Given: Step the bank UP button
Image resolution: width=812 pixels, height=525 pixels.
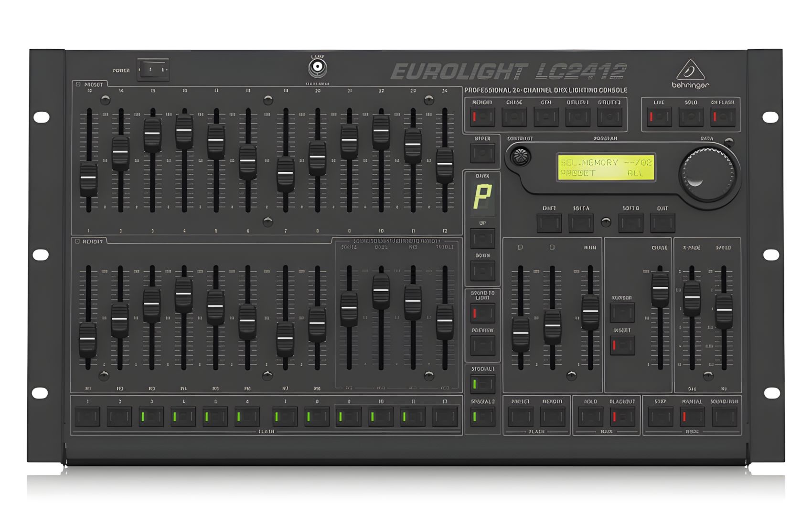Looking at the screenshot, I should [482, 238].
